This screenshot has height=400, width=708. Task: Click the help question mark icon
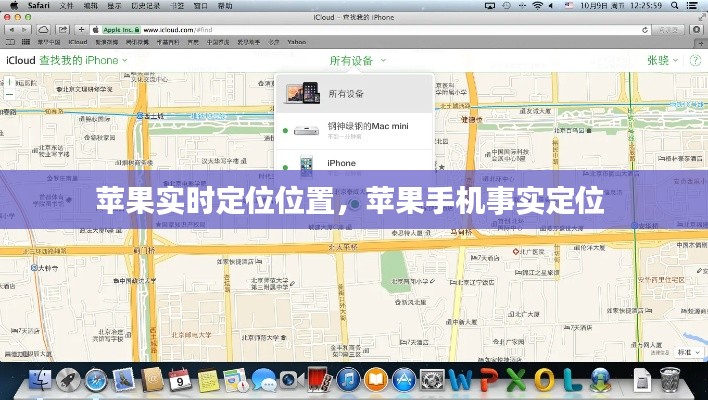point(693,60)
